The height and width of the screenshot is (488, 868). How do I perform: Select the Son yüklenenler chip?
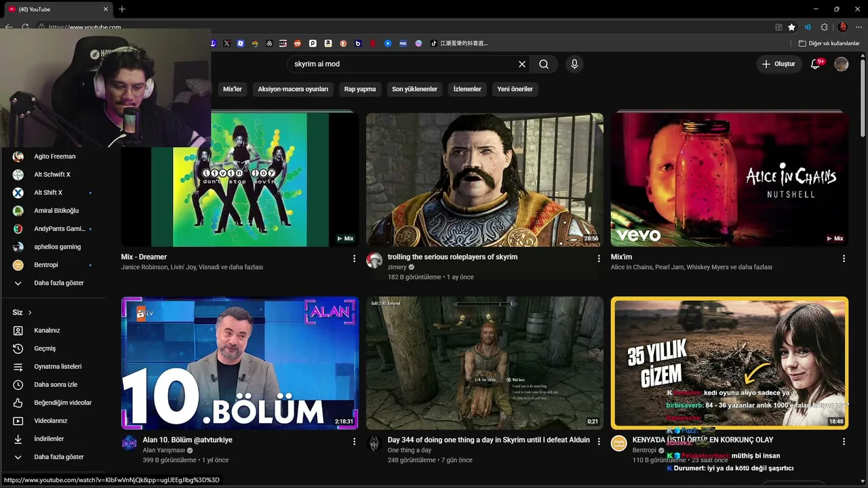click(414, 89)
